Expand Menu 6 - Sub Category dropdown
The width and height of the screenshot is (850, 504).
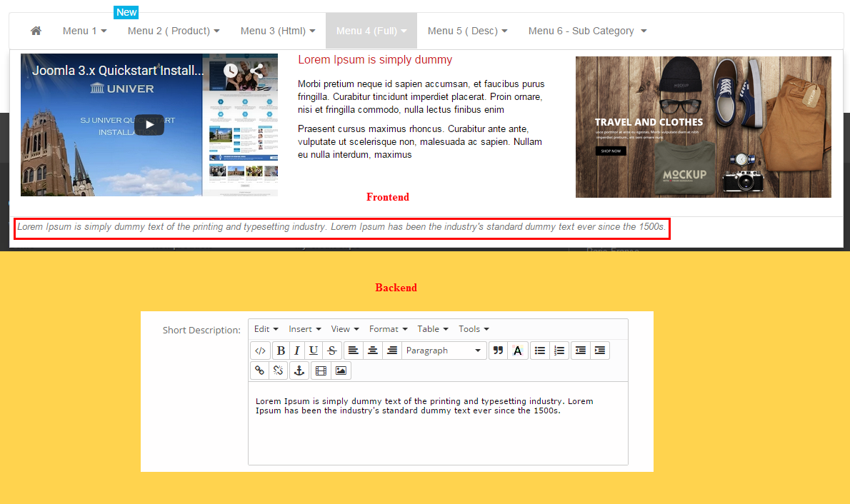[x=588, y=31]
